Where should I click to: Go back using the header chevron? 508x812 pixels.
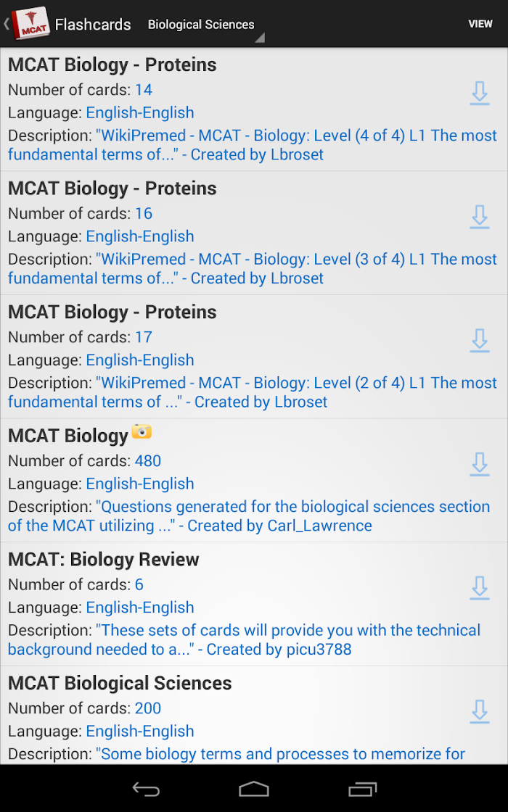click(7, 24)
